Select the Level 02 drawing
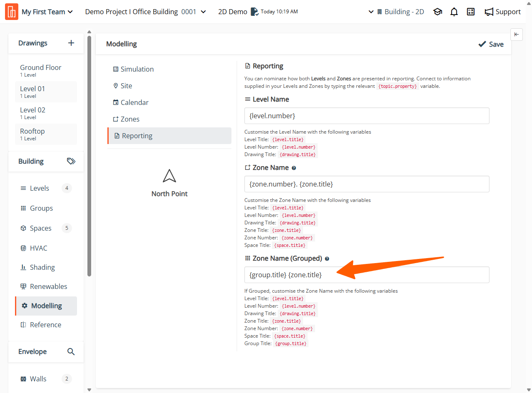532x393 pixels. tap(33, 113)
